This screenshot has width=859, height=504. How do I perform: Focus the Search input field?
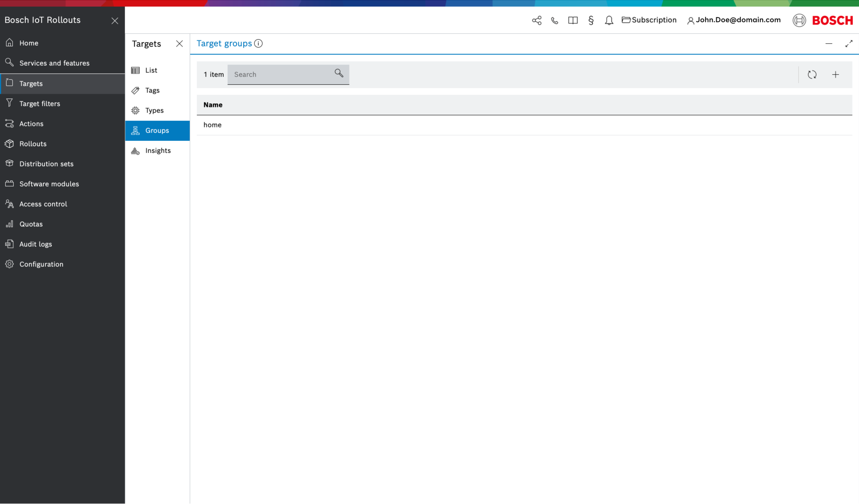point(288,75)
